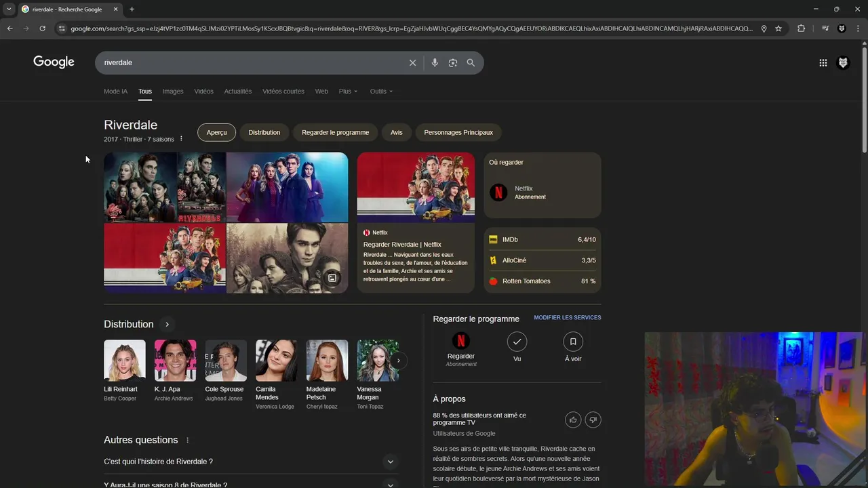Mark the show as Vu
This screenshot has height=488, width=868.
517,342
